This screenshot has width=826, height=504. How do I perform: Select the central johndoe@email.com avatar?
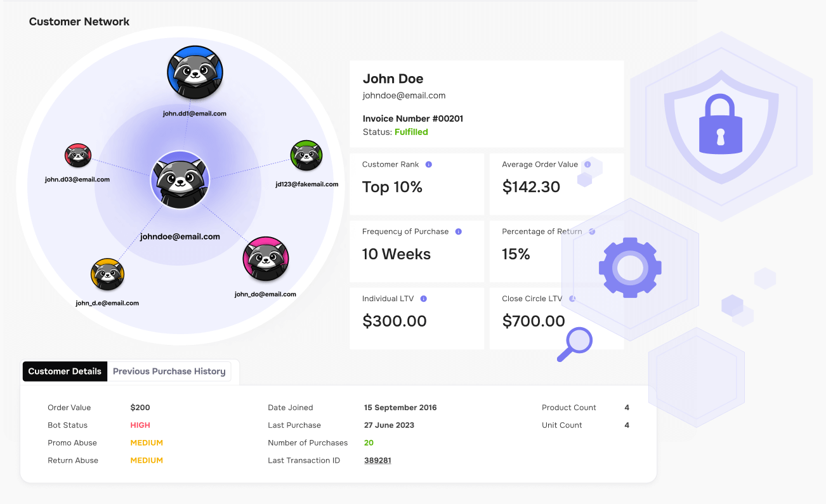pos(180,180)
